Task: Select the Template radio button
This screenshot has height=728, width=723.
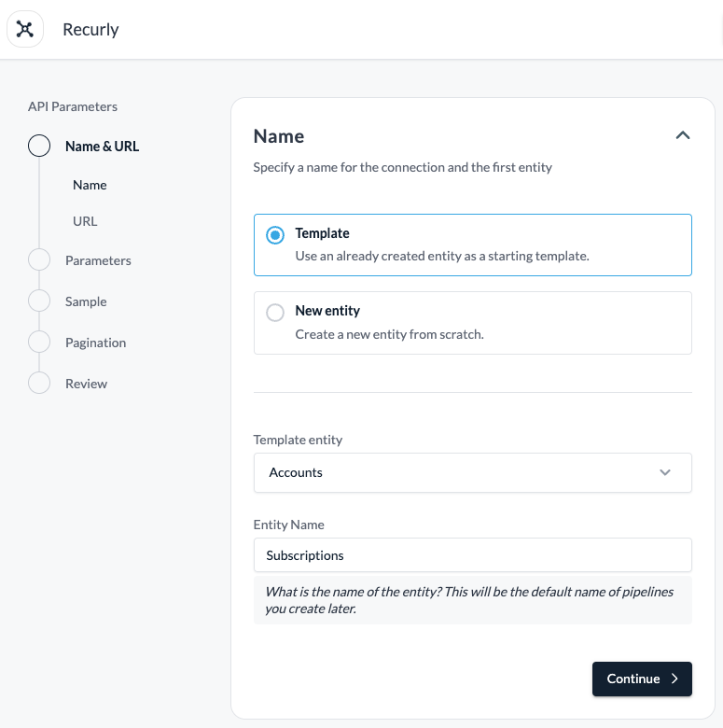Action: (x=275, y=235)
